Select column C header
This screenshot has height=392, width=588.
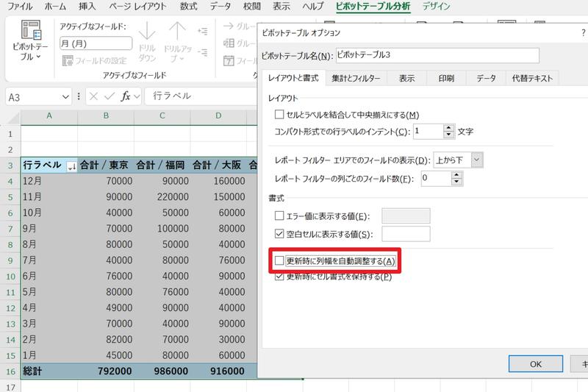coord(162,116)
